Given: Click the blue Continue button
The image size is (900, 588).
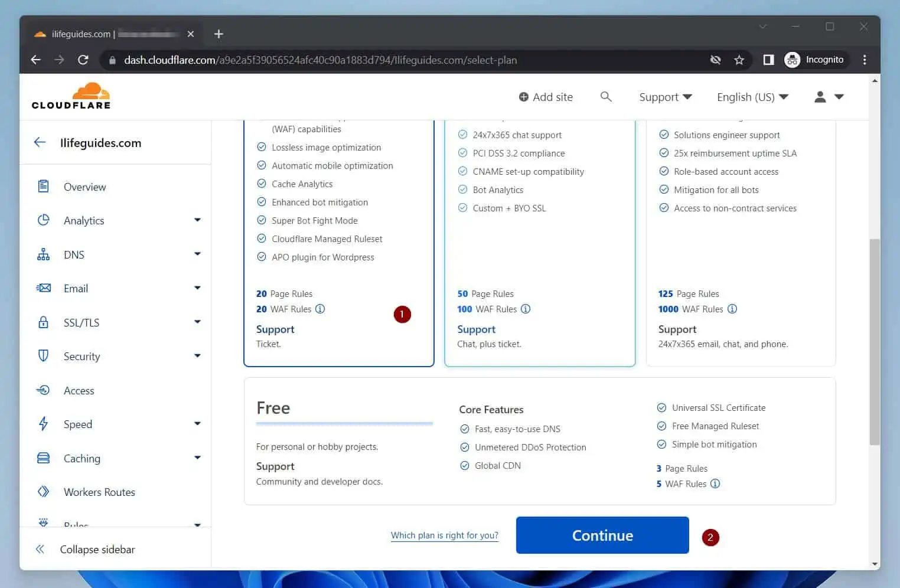Looking at the screenshot, I should pyautogui.click(x=602, y=535).
